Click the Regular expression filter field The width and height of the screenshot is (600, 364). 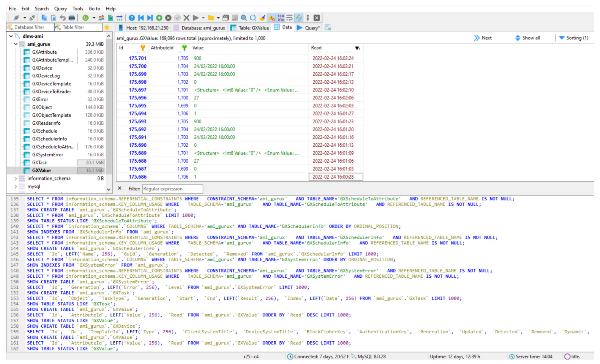click(x=172, y=189)
